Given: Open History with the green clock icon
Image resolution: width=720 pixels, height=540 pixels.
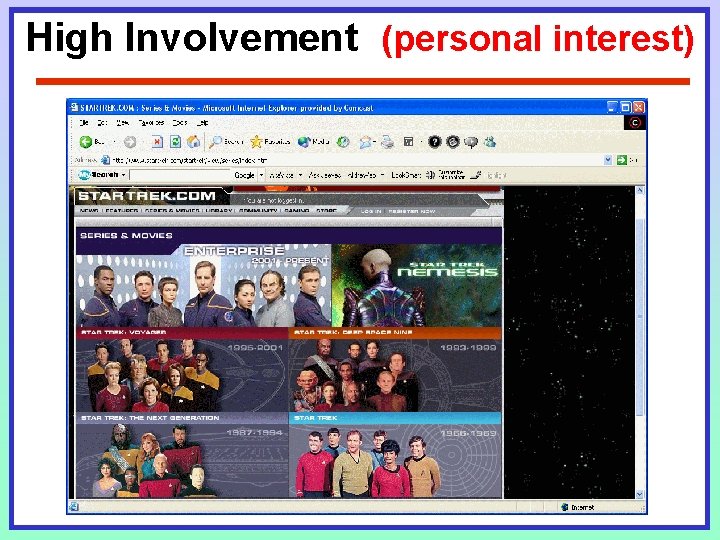Looking at the screenshot, I should [x=343, y=142].
